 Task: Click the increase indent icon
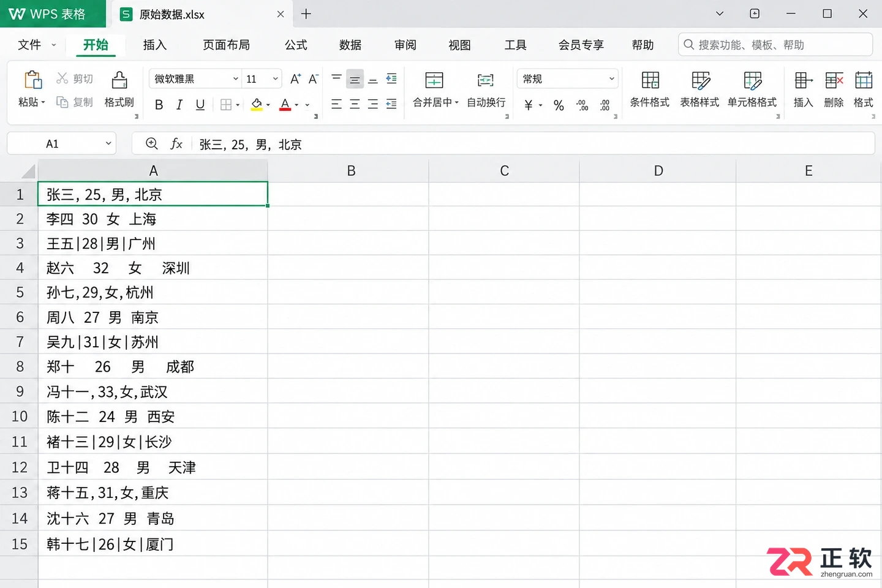pos(391,104)
